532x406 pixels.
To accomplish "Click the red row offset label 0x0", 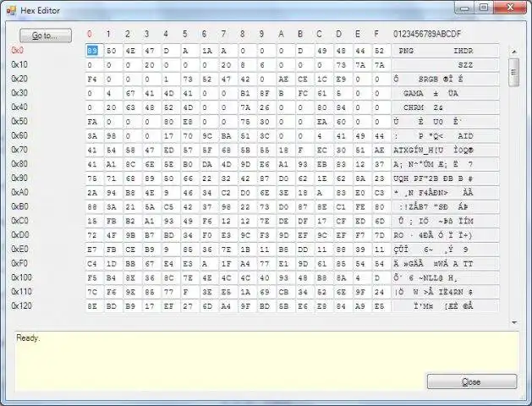I will tap(17, 50).
